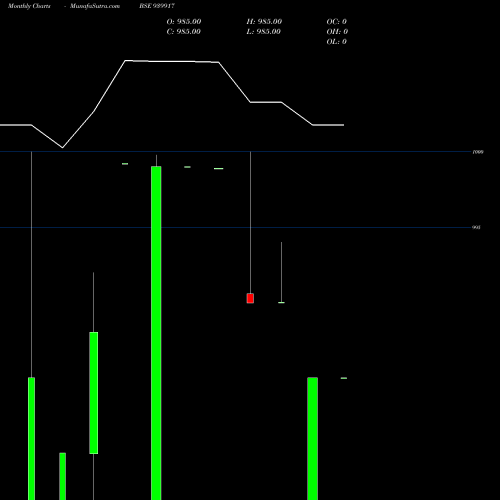The height and width of the screenshot is (500, 500).
Task: Select the "BSE 939917" symbol text
Action: tap(157, 6)
